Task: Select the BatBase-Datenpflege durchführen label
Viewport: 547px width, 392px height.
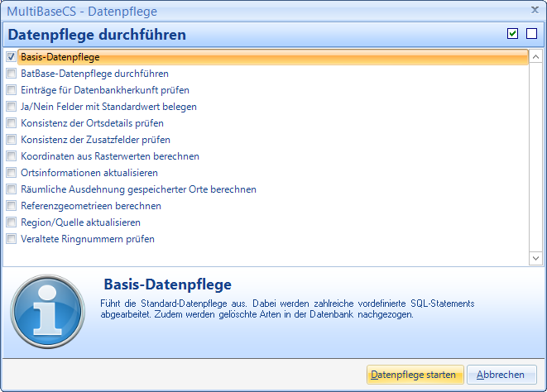Action: (94, 74)
